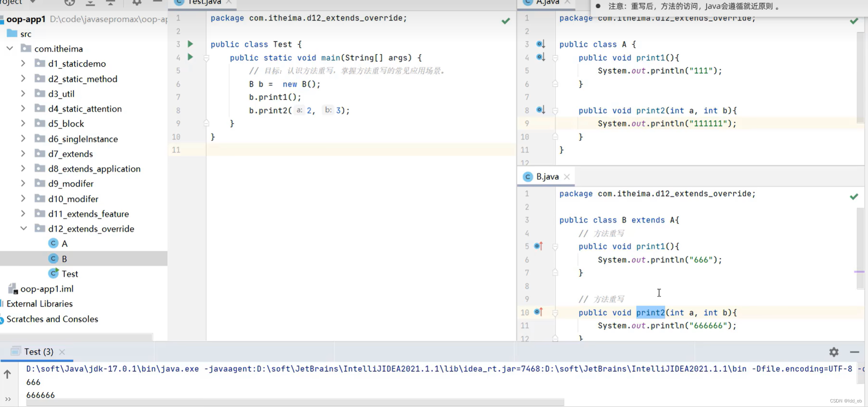This screenshot has width=868, height=407.
Task: Expand more console actions with double chevron
Action: [8, 399]
